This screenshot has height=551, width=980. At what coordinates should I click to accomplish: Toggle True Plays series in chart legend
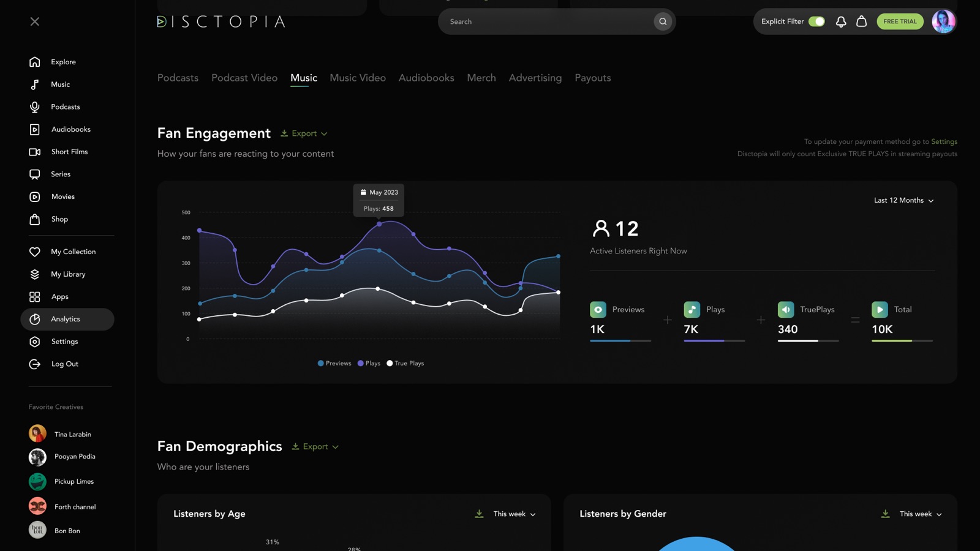405,364
